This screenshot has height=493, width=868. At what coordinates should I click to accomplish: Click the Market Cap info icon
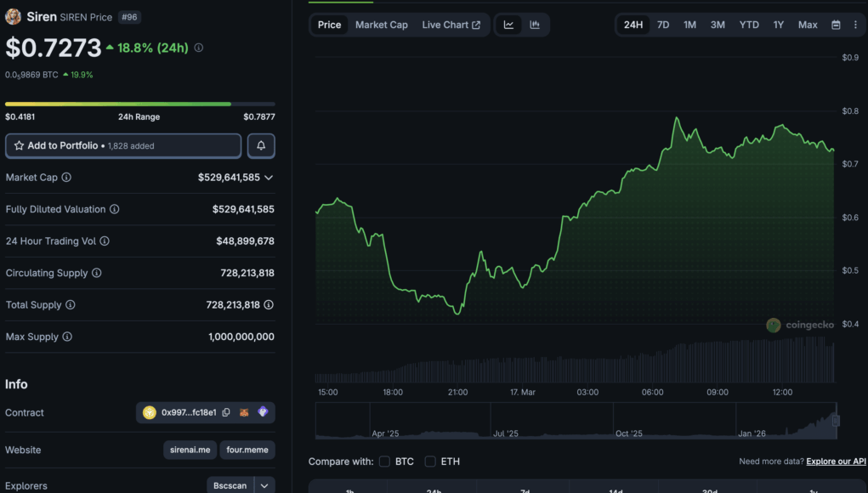66,178
